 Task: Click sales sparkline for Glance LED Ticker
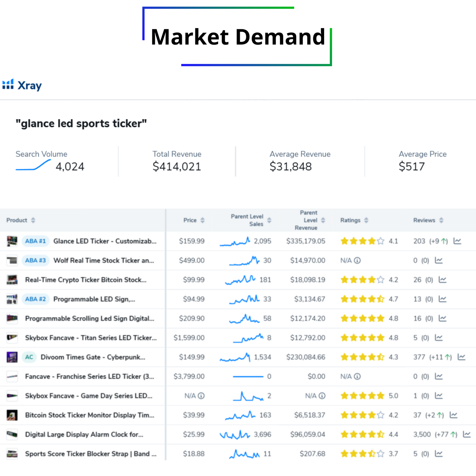click(235, 242)
